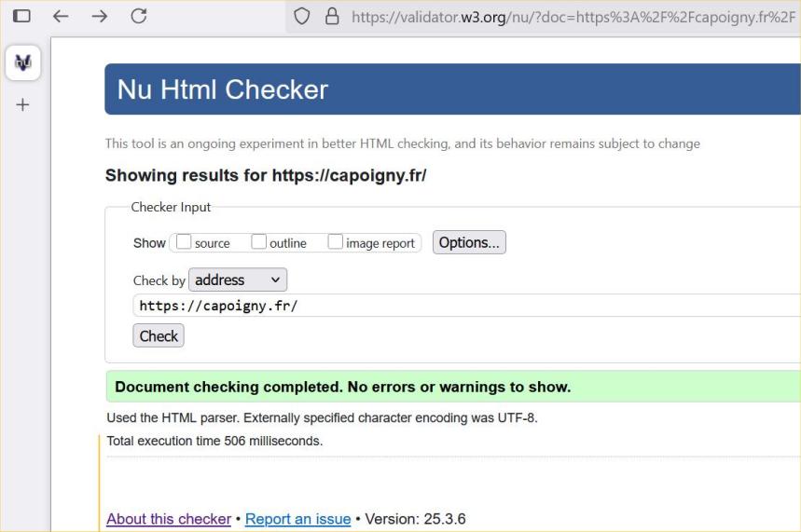Open the Check by address dropdown
This screenshot has height=532, width=801.
click(x=238, y=280)
